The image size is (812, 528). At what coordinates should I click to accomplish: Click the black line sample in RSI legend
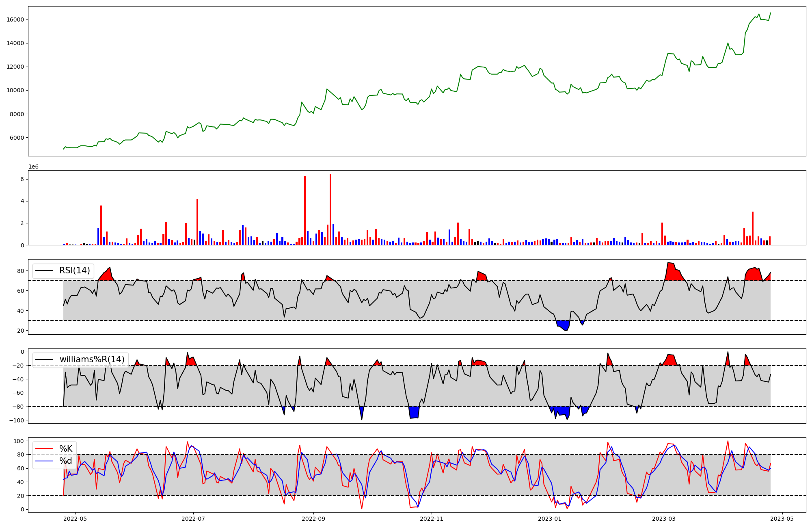[45, 271]
